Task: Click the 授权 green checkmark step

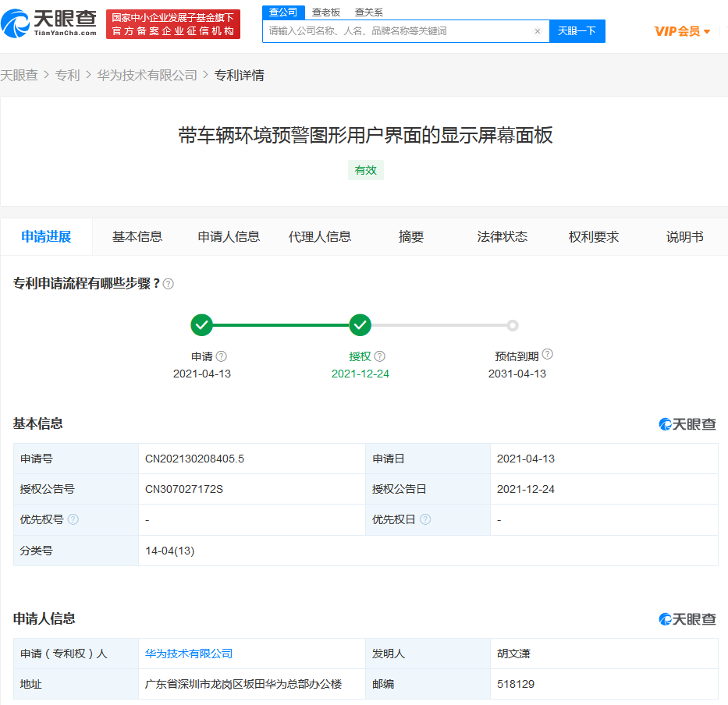Action: [x=360, y=325]
